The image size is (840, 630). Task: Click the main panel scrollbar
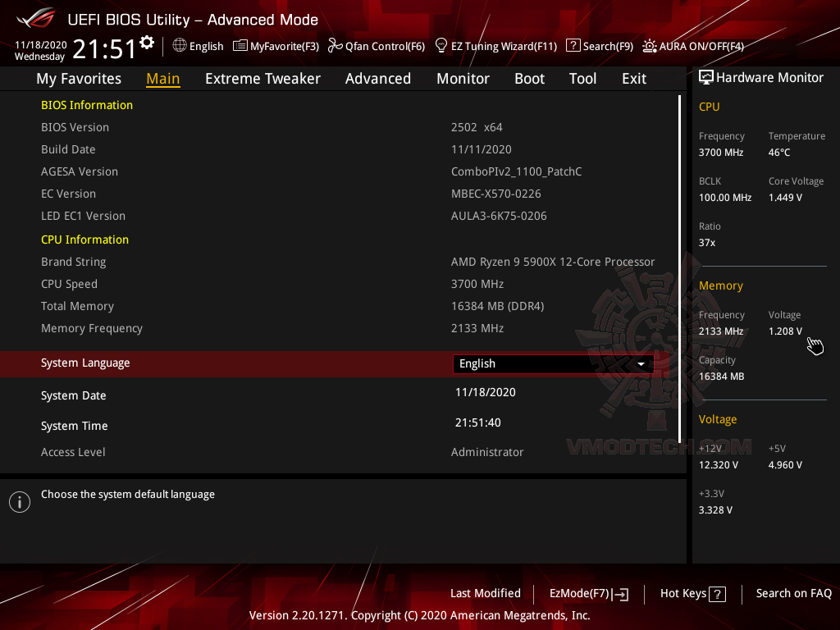point(679,269)
